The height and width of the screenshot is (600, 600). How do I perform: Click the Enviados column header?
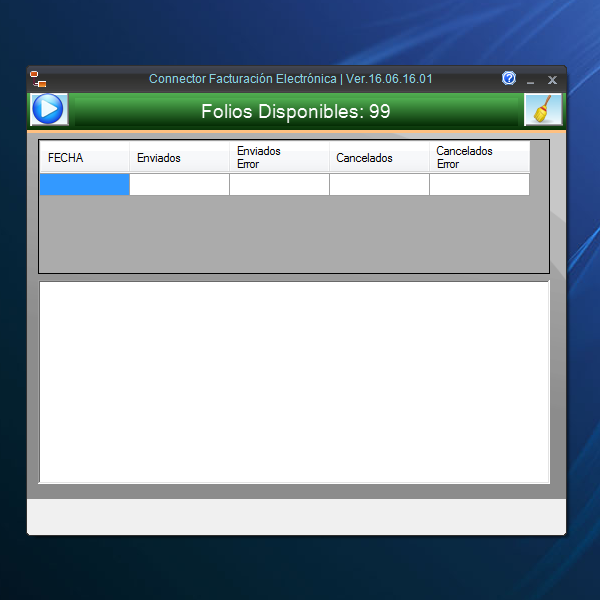click(179, 158)
